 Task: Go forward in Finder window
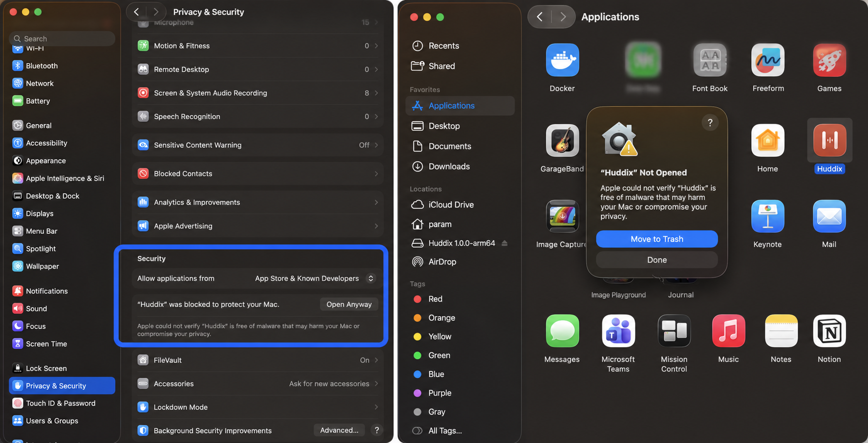coord(563,17)
